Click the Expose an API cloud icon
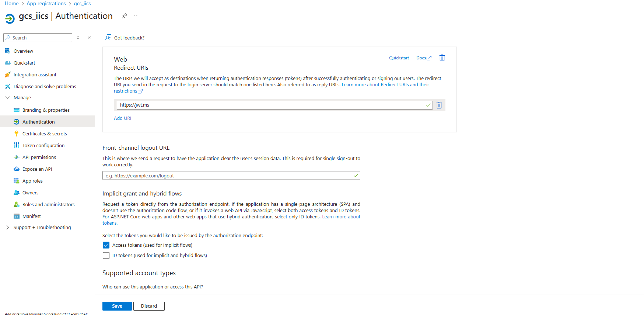The image size is (644, 315). pyautogui.click(x=16, y=169)
